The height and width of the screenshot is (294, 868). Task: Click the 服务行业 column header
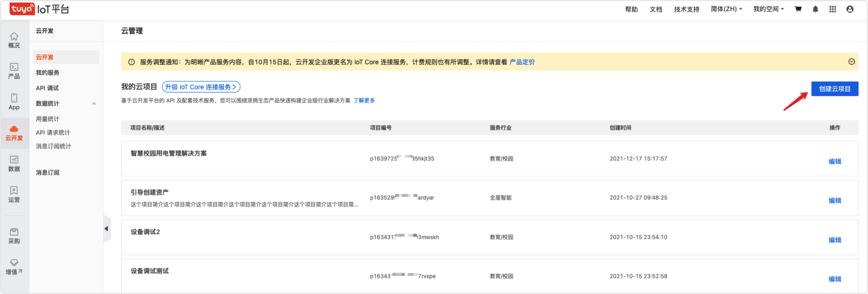(501, 128)
